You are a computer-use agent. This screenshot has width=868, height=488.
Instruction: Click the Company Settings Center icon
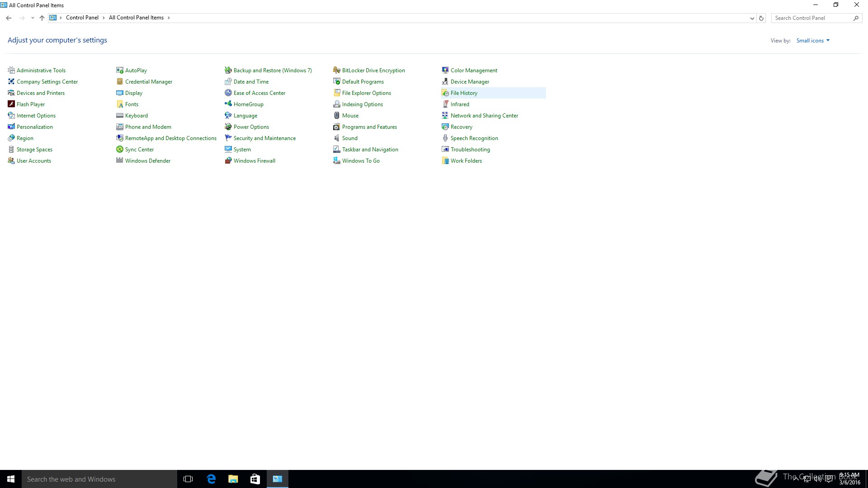(11, 81)
